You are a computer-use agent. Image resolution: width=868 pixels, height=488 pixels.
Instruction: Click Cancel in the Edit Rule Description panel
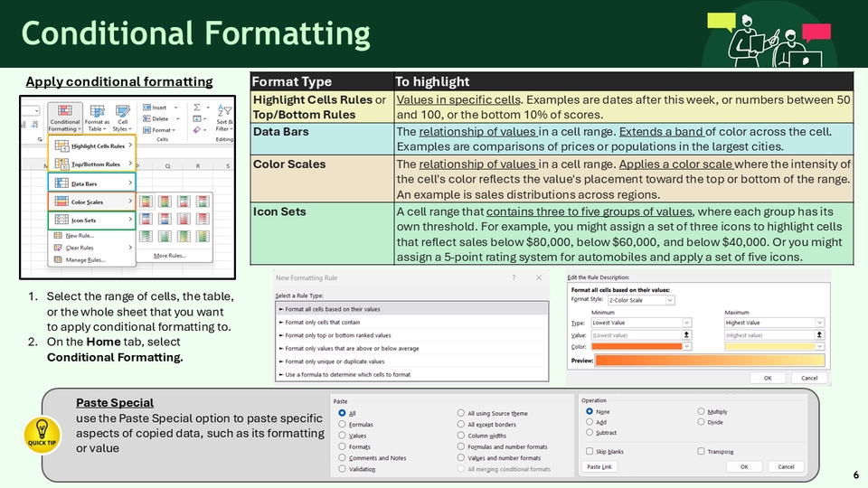(x=809, y=378)
